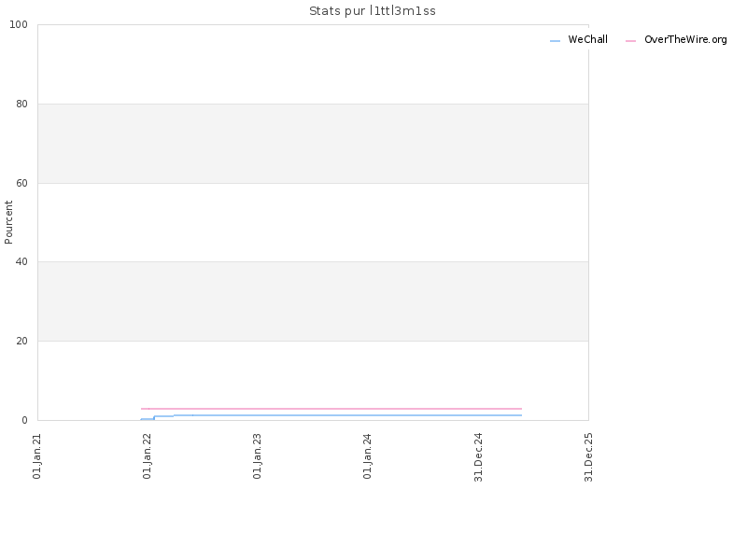Click the pink OverTheWire.org legend swatch
The image size is (747, 560).
pyautogui.click(x=630, y=41)
